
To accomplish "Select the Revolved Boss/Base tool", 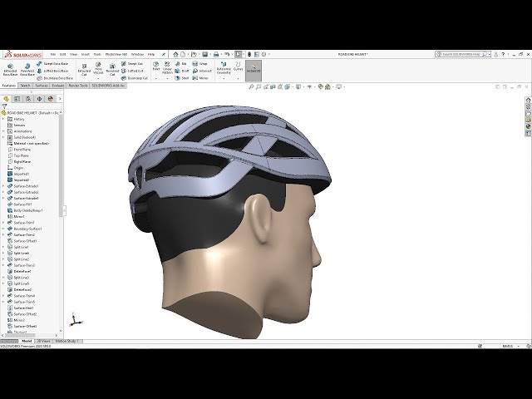I will pyautogui.click(x=27, y=69).
